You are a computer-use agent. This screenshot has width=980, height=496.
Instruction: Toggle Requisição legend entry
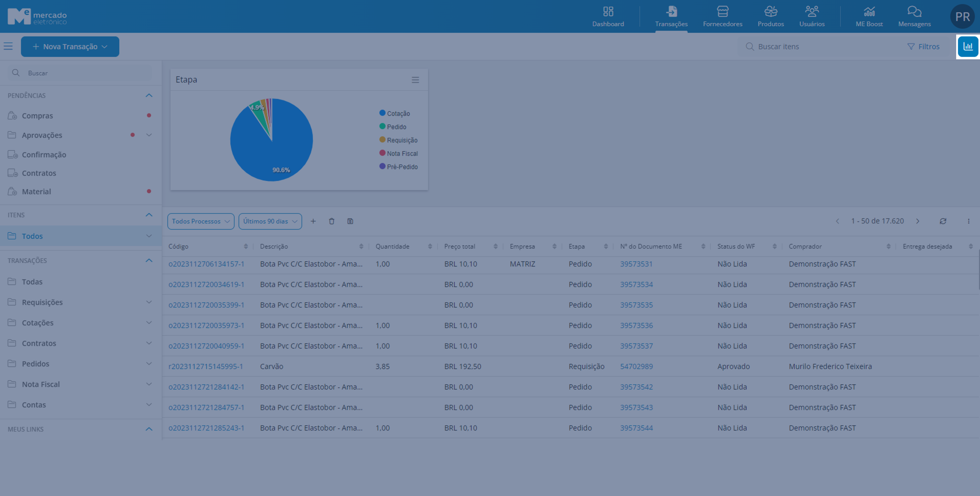[x=398, y=140]
